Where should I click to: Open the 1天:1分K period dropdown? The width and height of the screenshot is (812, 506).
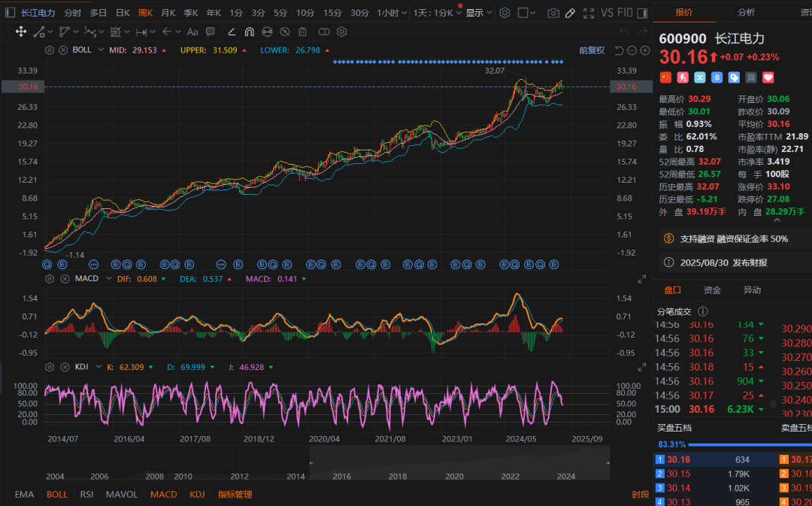point(438,13)
